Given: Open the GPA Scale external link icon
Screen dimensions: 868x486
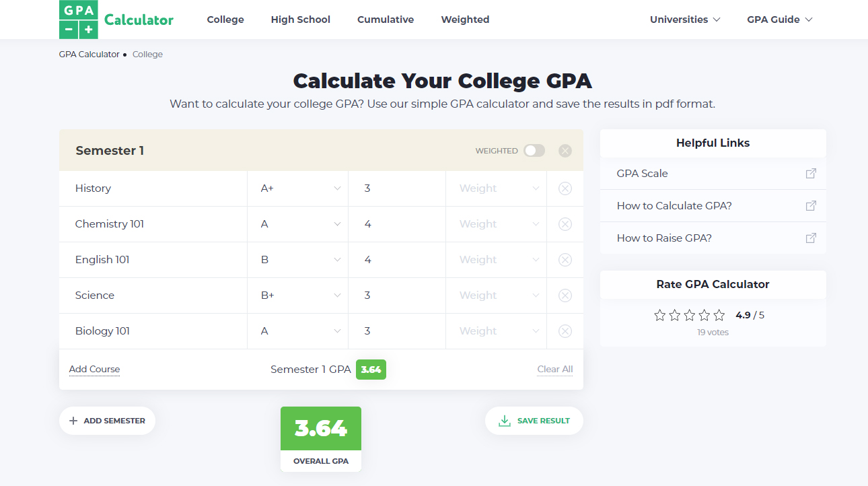Looking at the screenshot, I should coord(811,174).
